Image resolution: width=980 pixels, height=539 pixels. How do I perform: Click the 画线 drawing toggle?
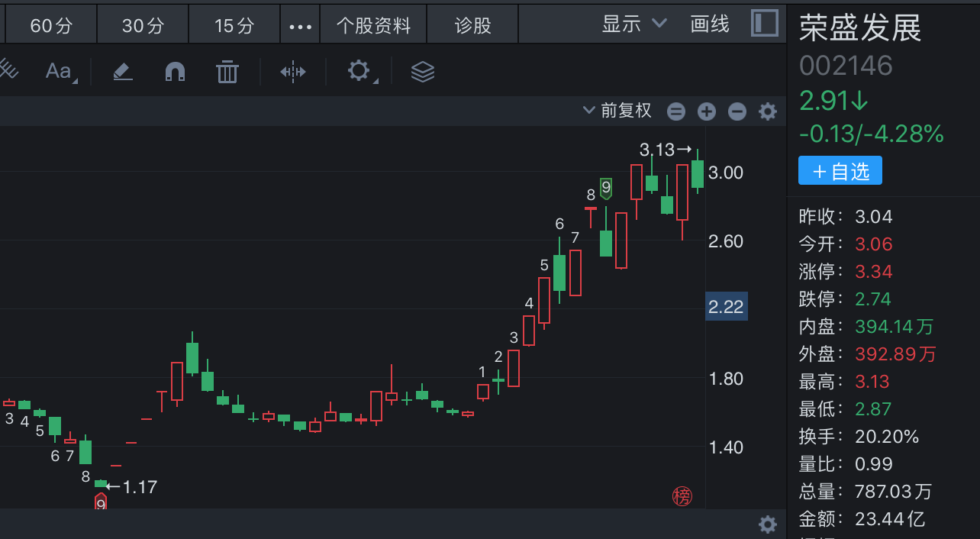pyautogui.click(x=710, y=24)
